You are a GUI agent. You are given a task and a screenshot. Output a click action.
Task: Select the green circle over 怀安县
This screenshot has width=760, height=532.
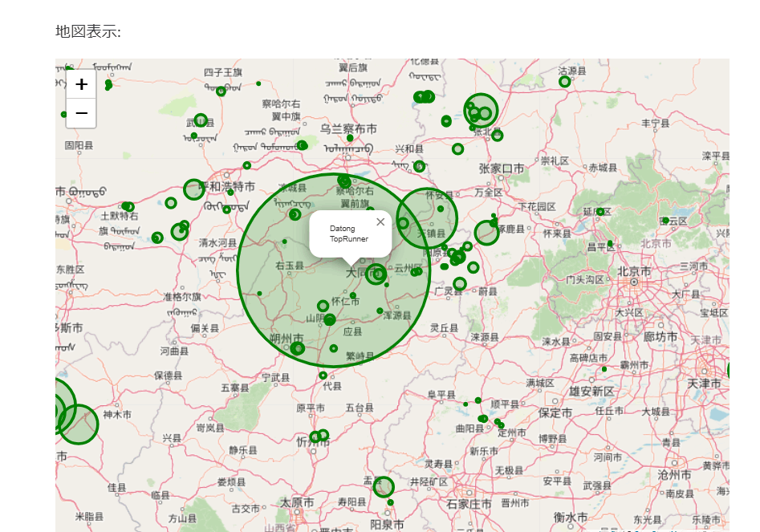click(x=427, y=218)
